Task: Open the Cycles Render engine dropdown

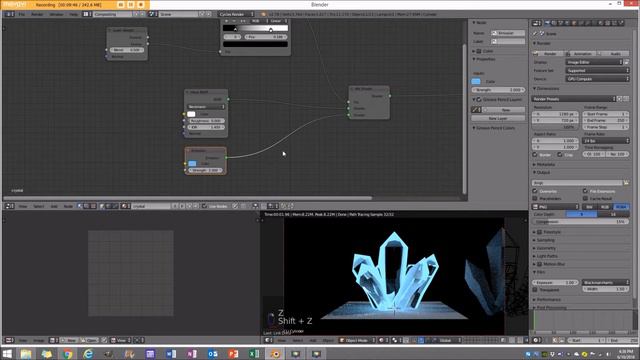Action: coord(236,14)
